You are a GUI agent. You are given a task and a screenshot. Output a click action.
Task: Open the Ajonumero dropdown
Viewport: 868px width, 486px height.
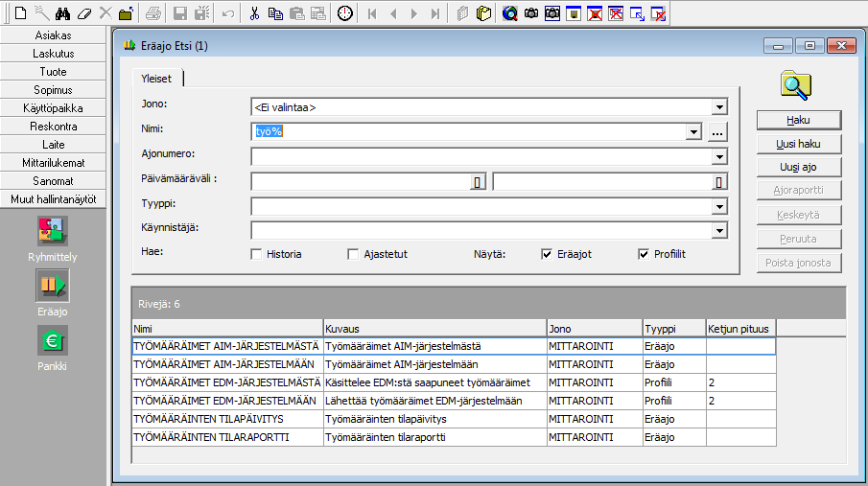pos(719,157)
